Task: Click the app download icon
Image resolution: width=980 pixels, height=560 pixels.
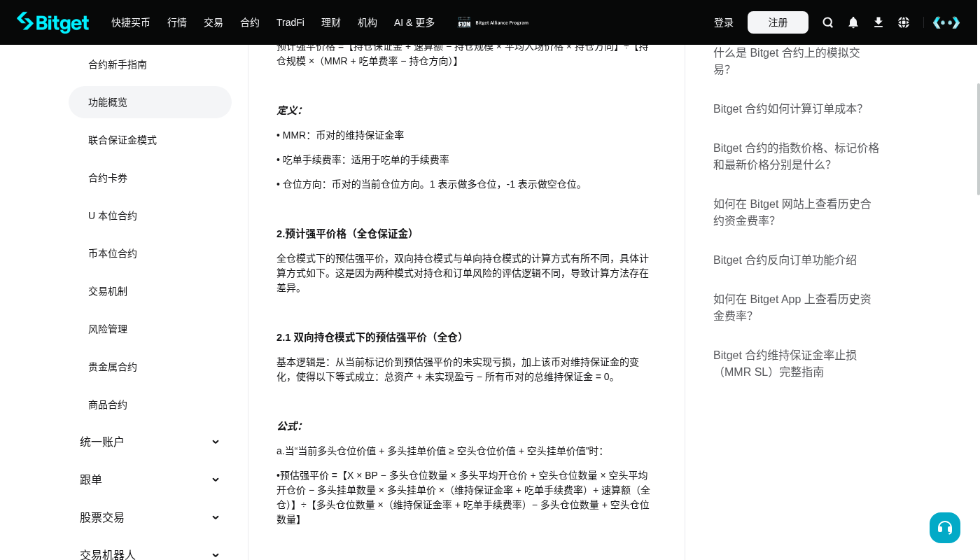Action: pos(878,22)
